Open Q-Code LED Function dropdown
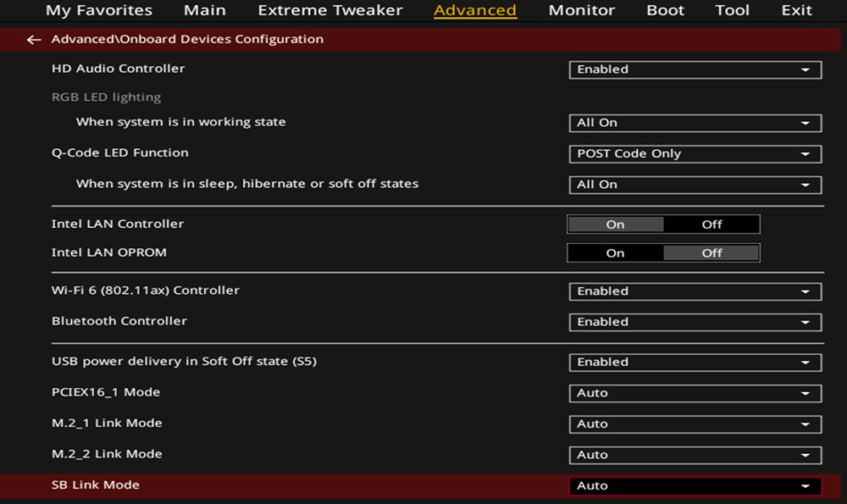Image resolution: width=847 pixels, height=504 pixels. pyautogui.click(x=695, y=154)
